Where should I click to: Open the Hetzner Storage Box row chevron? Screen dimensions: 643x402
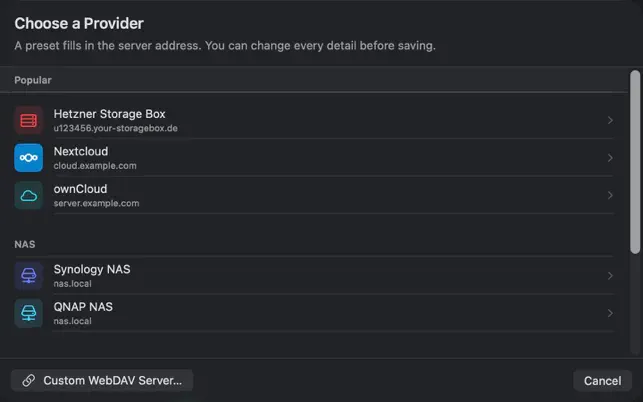click(610, 120)
